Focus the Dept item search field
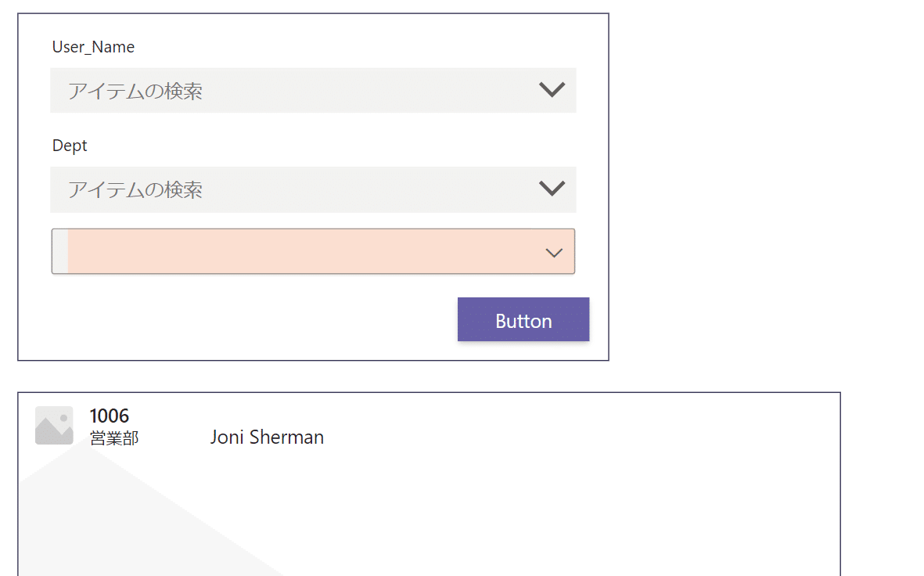The image size is (924, 576). (x=313, y=189)
